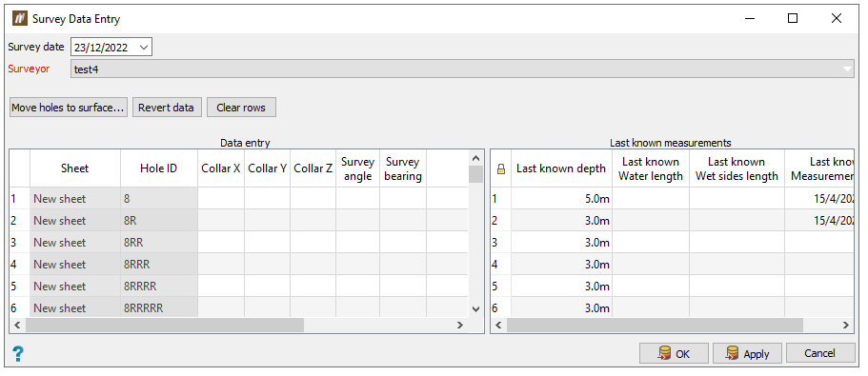
Task: Click the blue help question mark icon
Action: pos(18,354)
